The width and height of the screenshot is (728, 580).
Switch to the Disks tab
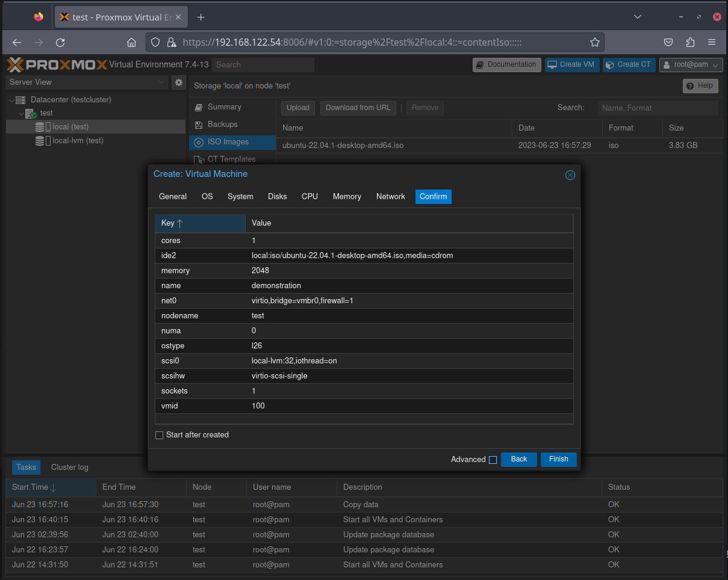pyautogui.click(x=277, y=197)
